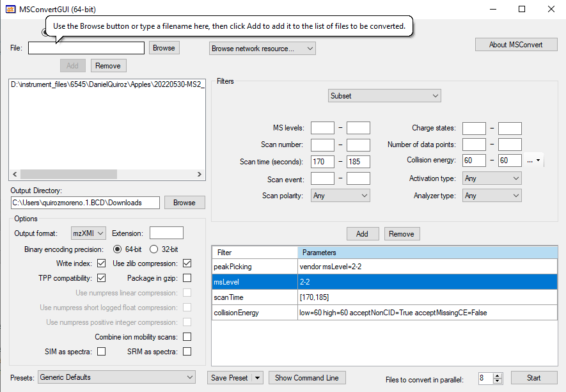The image size is (566, 392).
Task: Open Presets Generic Defaults dropdown
Action: pos(116,377)
